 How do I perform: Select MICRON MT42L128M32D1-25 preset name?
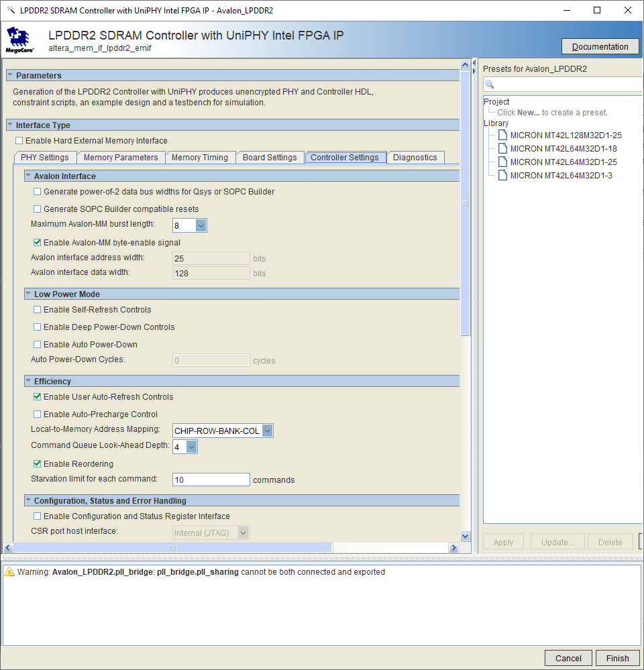[566, 135]
